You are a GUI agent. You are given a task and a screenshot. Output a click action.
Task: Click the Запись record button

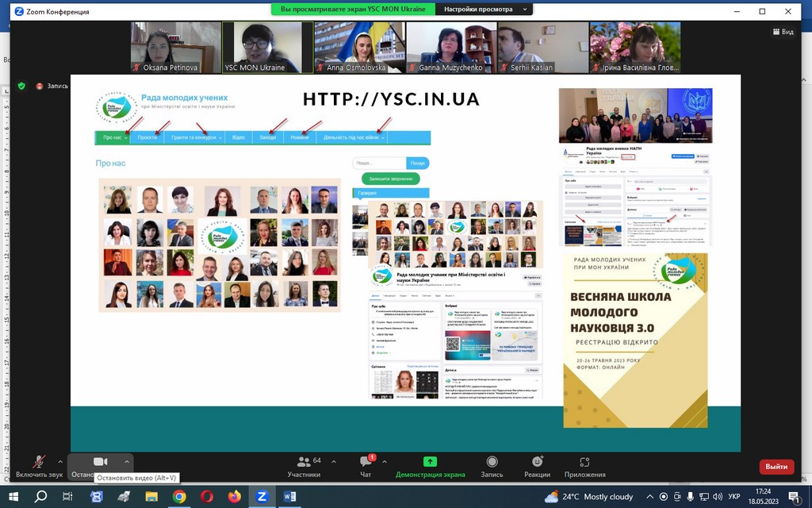click(x=492, y=467)
